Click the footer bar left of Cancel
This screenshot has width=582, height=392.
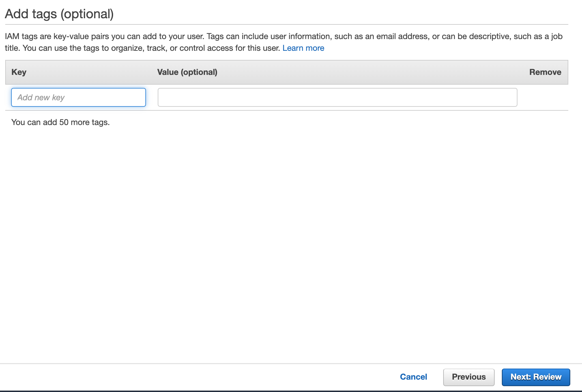[196, 377]
